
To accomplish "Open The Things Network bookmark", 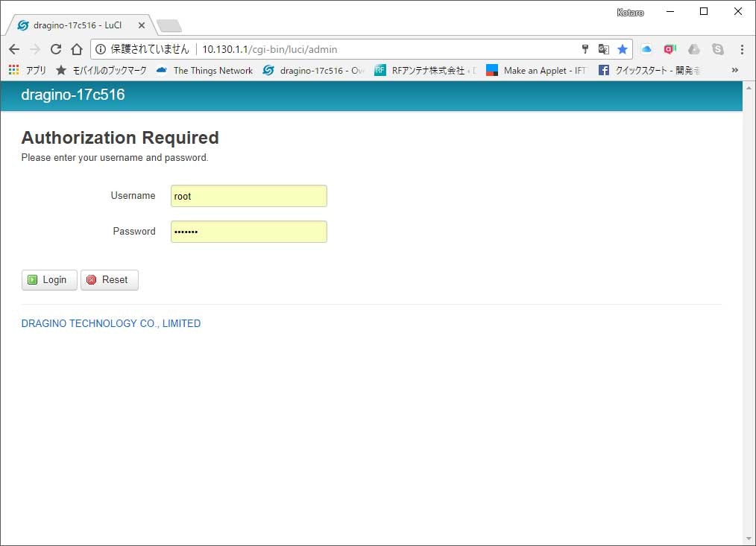I will tap(205, 70).
